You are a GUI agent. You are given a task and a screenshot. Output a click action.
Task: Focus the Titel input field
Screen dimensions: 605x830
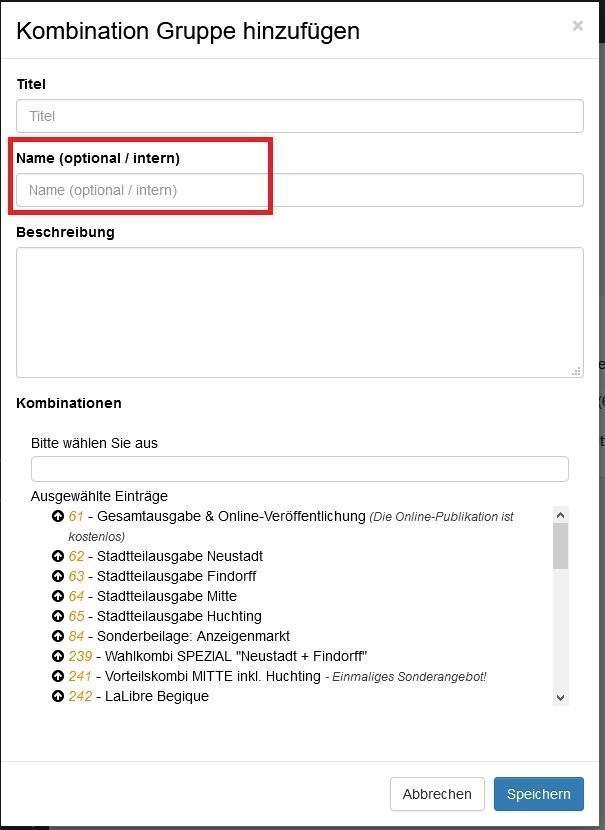click(300, 116)
